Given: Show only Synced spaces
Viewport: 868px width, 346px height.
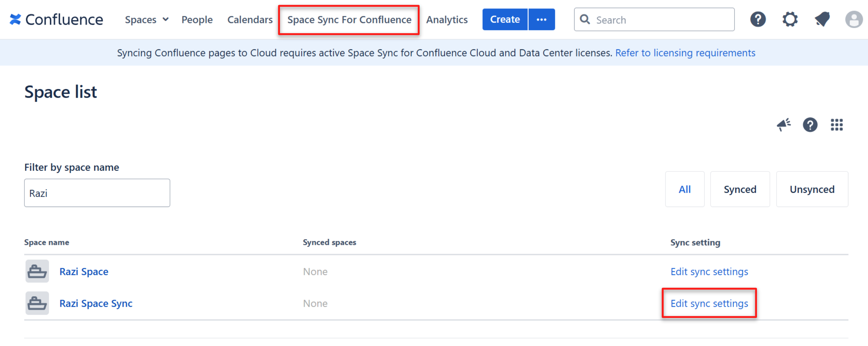Looking at the screenshot, I should tap(740, 189).
